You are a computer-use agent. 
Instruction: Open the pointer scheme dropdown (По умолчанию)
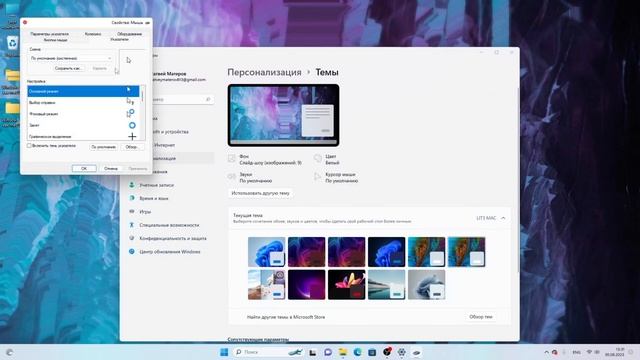point(71,58)
